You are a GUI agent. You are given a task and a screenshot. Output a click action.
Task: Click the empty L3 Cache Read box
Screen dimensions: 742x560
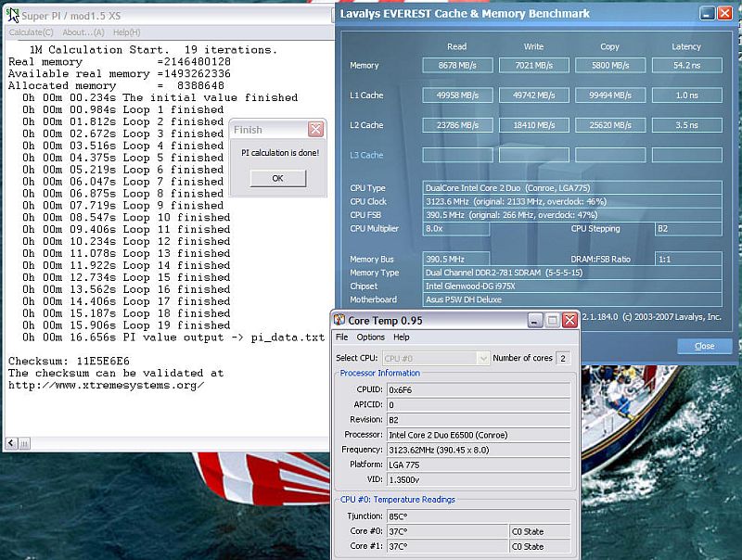(x=457, y=155)
